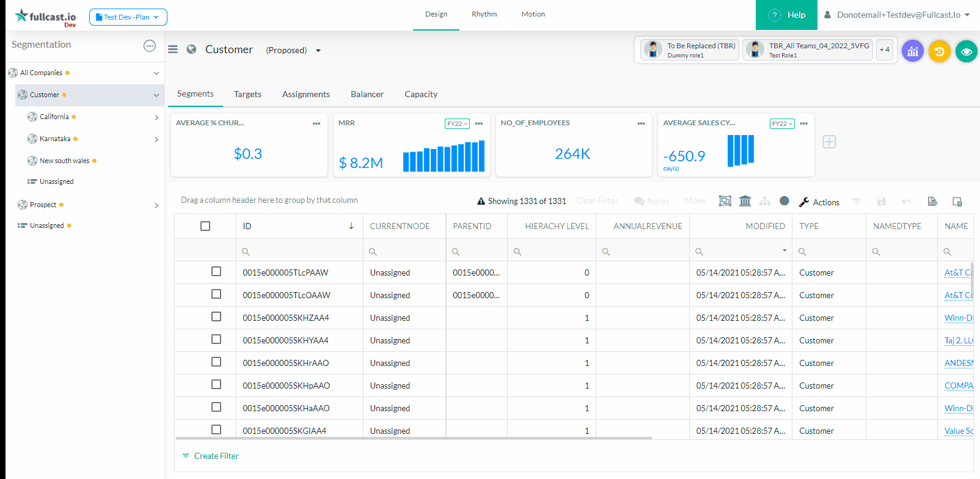Check the row for 0015e000005TLcPAAW

pyautogui.click(x=216, y=272)
